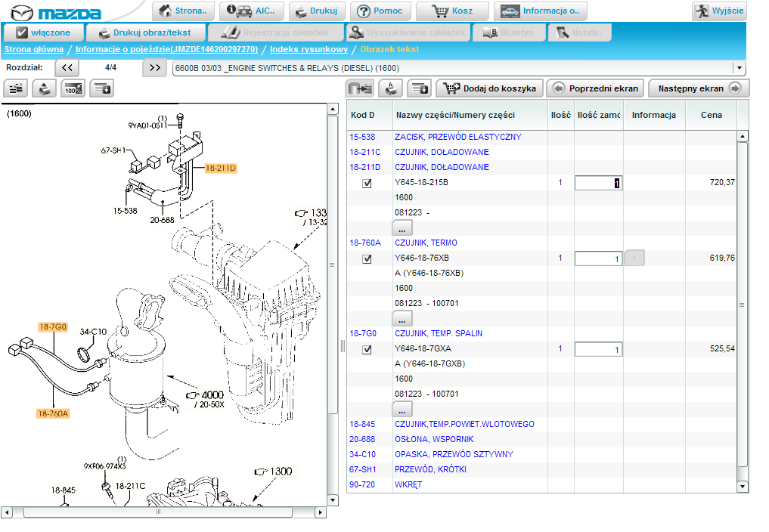Open the Kosz shopping cart
769x532 pixels.
click(x=451, y=11)
